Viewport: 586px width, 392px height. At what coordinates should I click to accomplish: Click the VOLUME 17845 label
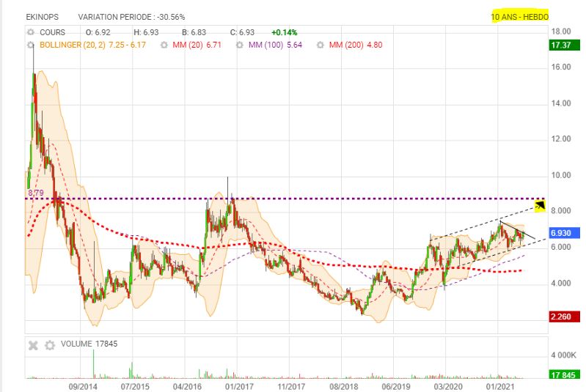(89, 344)
